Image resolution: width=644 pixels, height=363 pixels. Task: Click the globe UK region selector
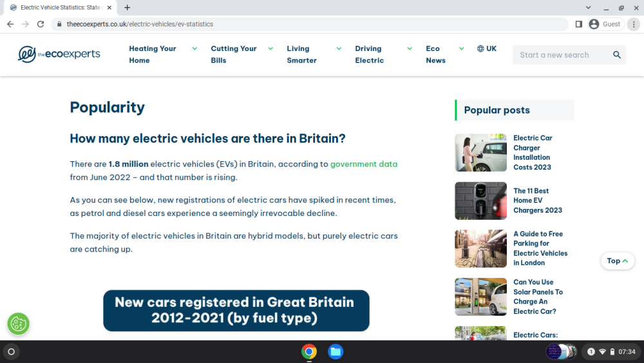(x=487, y=48)
